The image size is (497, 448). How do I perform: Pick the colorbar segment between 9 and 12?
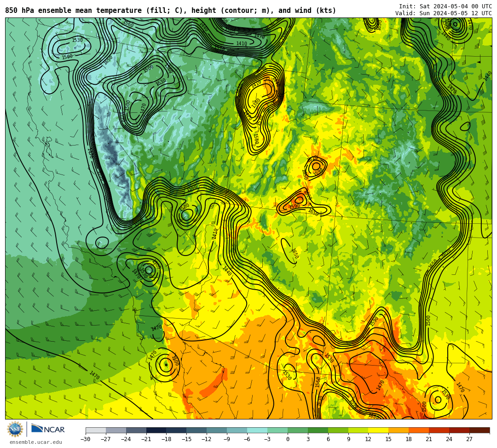358,430
